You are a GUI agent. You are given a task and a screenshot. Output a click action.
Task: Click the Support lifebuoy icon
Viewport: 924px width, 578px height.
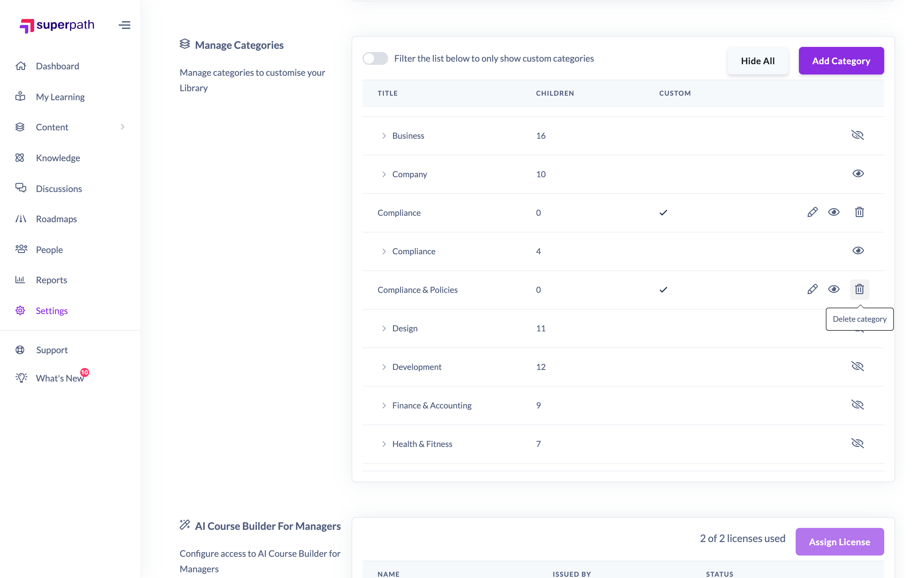click(20, 350)
